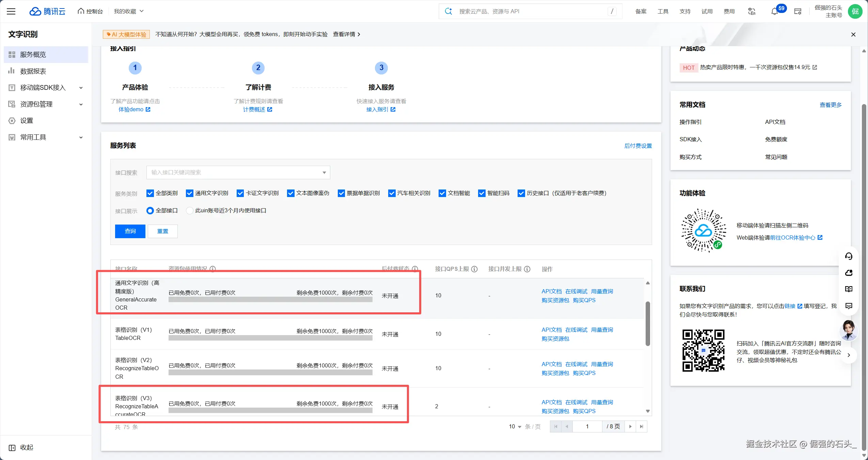The width and height of the screenshot is (868, 460).
Task: Toggle the 智能扫码 checkbox
Action: [482, 193]
